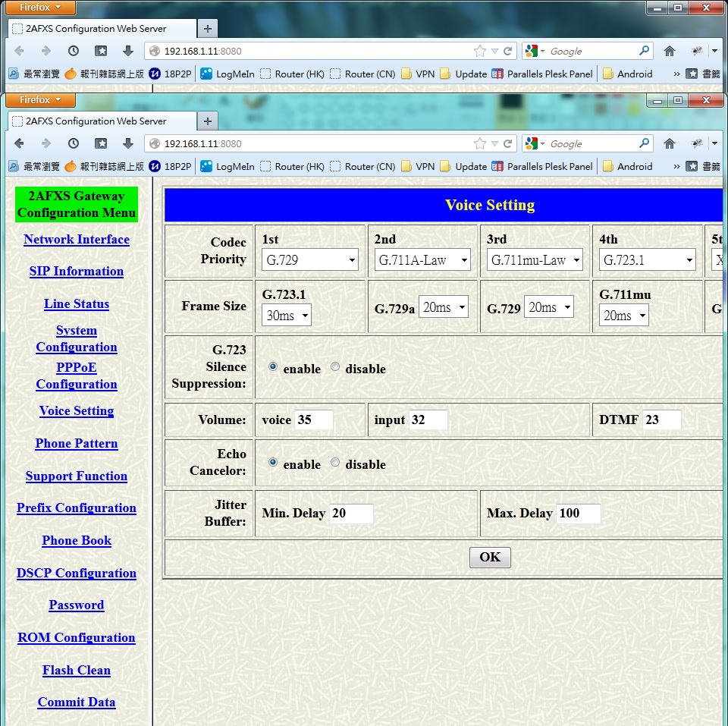The image size is (728, 726).
Task: Select enable for Echo Cancelor
Action: (x=273, y=463)
